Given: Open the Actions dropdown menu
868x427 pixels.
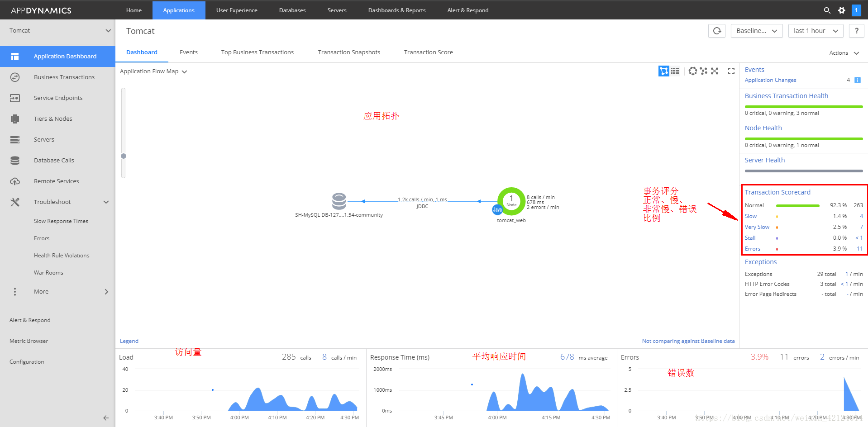Looking at the screenshot, I should click(844, 53).
